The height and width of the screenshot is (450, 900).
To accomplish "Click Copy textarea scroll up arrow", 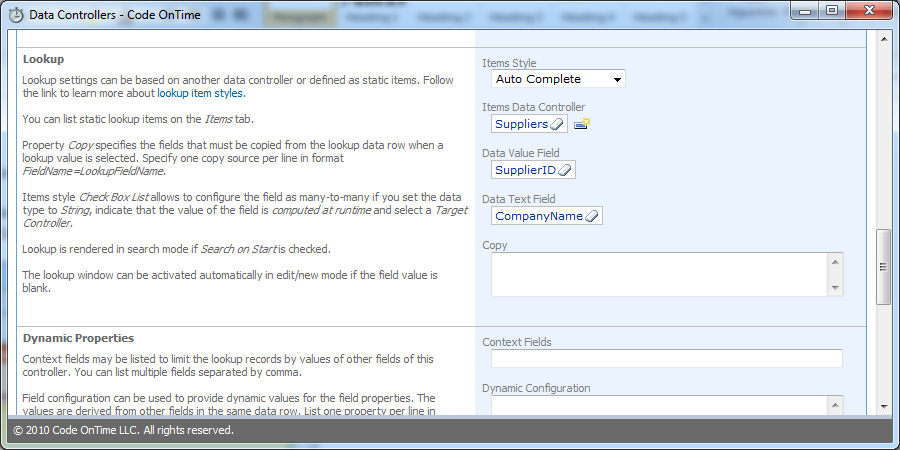I will point(835,262).
